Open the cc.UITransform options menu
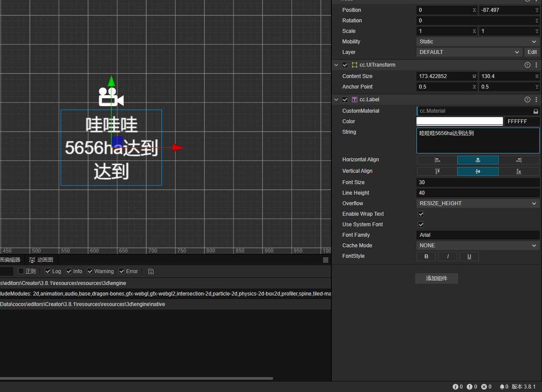The height and width of the screenshot is (392, 542). click(536, 65)
